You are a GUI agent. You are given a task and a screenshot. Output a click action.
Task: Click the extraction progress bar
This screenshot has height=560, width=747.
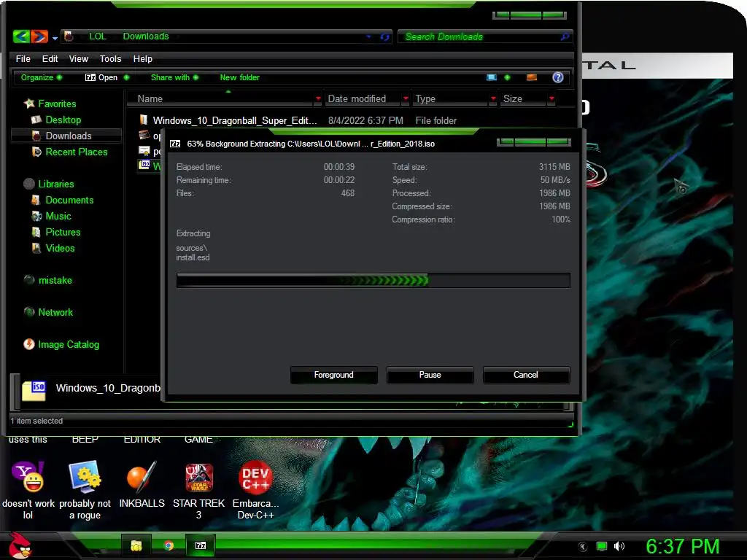[373, 281]
